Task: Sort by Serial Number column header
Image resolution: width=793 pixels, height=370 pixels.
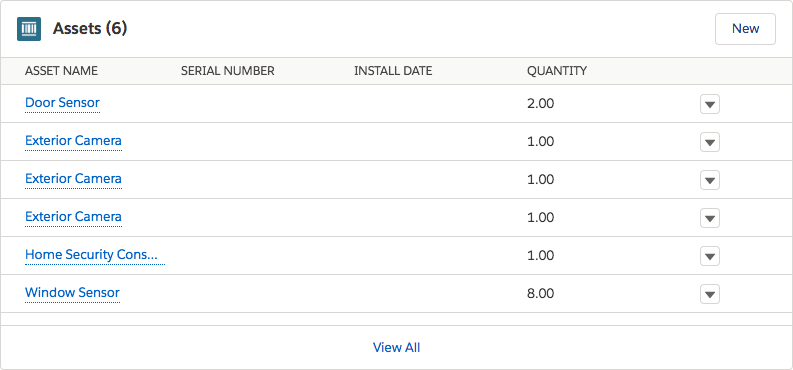Action: click(228, 71)
